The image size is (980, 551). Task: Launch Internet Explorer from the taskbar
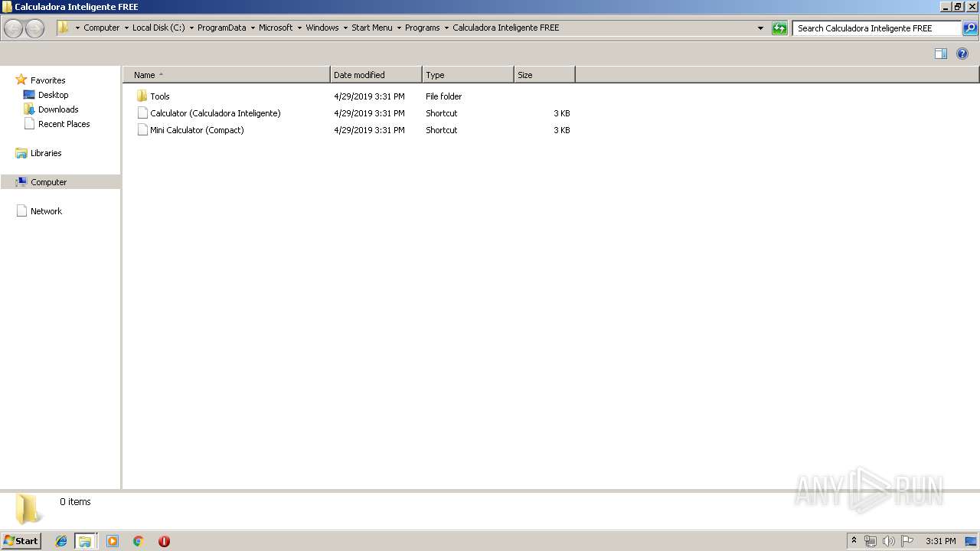pos(61,541)
